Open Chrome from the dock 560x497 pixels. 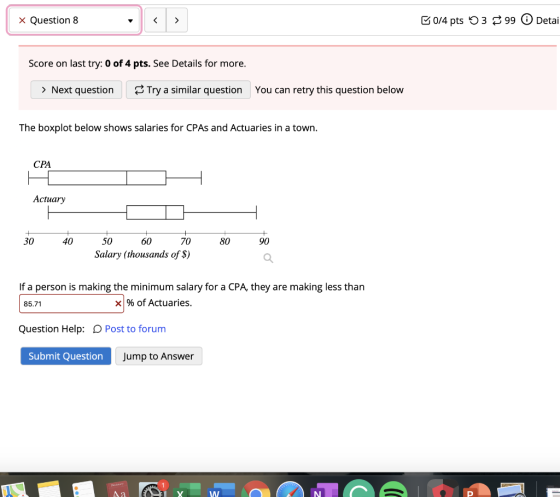pos(256,489)
